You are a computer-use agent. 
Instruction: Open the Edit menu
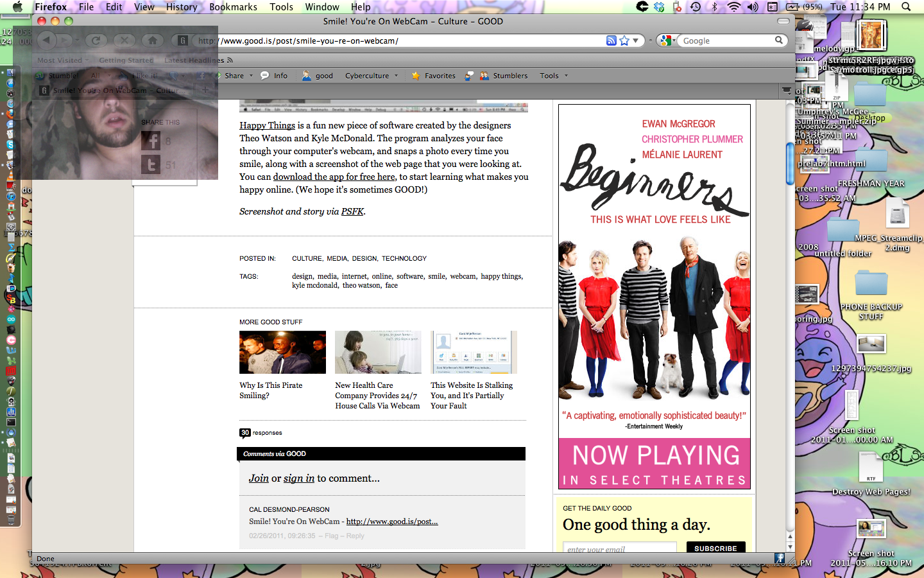(114, 7)
